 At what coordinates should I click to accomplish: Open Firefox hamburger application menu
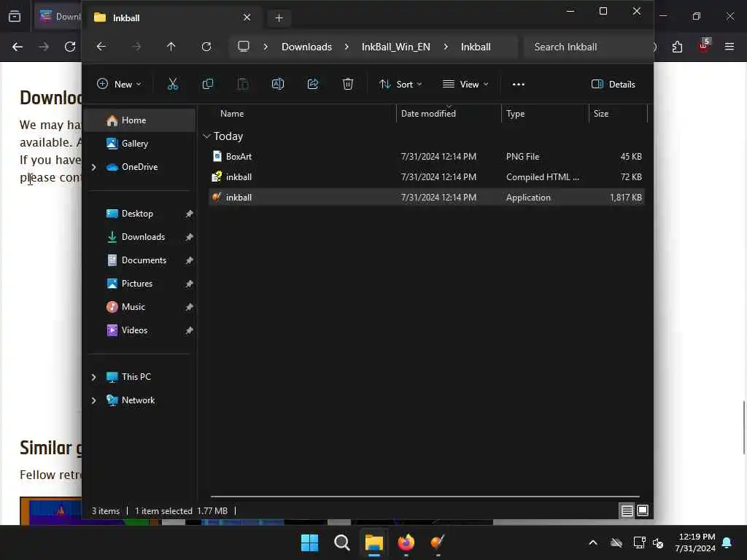pos(729,47)
